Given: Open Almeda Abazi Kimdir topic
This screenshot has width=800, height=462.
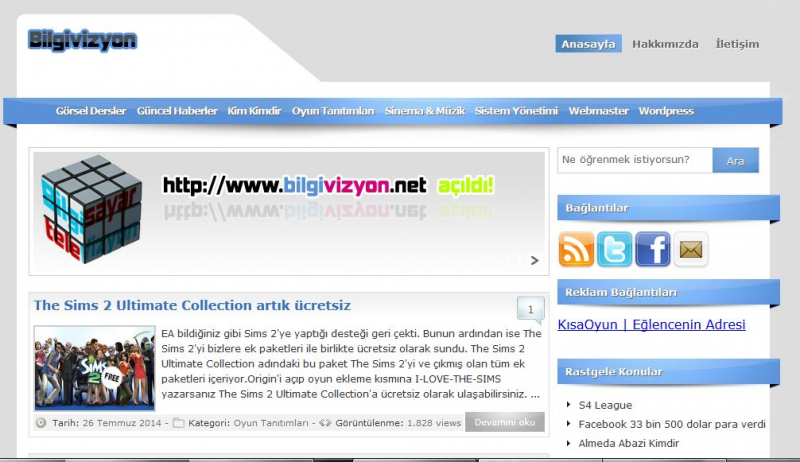Looking at the screenshot, I should [x=629, y=444].
